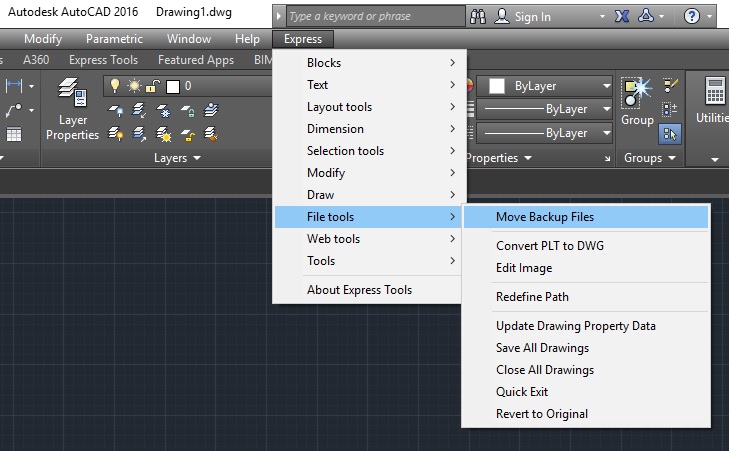The height and width of the screenshot is (451, 729).
Task: Switch to the Express Tools ribbon tab
Action: [x=103, y=60]
